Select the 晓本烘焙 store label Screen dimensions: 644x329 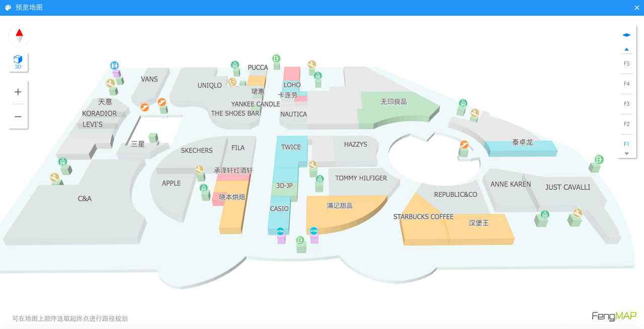232,197
